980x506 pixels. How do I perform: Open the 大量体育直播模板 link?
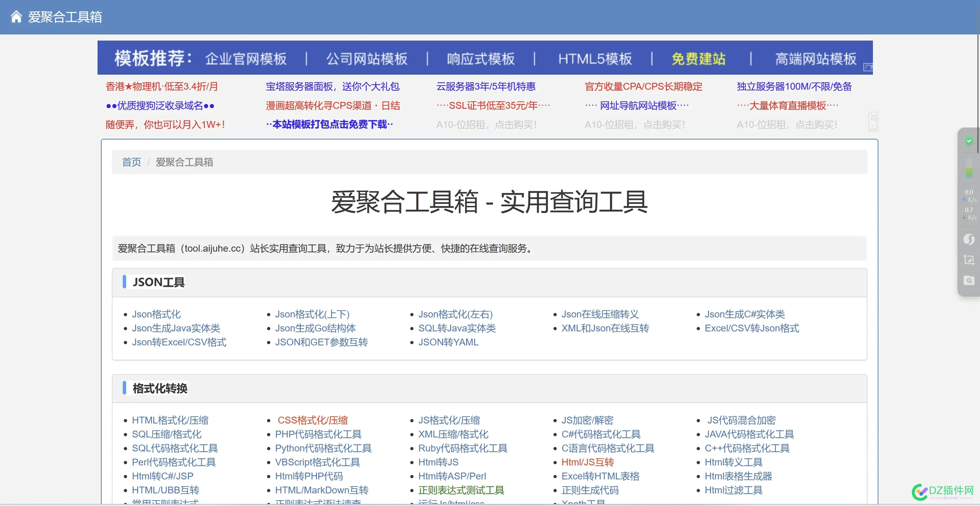click(787, 105)
